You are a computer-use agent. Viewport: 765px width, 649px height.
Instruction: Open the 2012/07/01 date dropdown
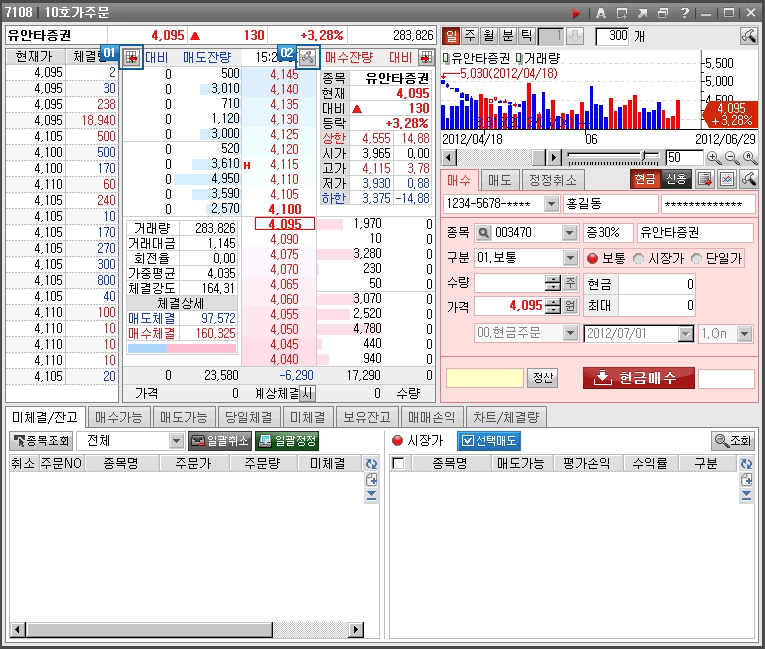685,334
